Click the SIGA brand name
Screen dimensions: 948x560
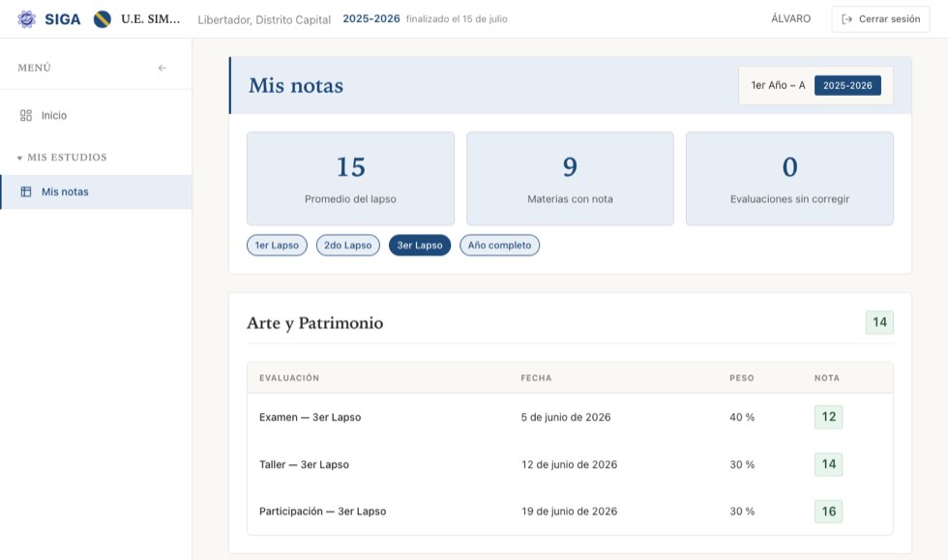62,19
